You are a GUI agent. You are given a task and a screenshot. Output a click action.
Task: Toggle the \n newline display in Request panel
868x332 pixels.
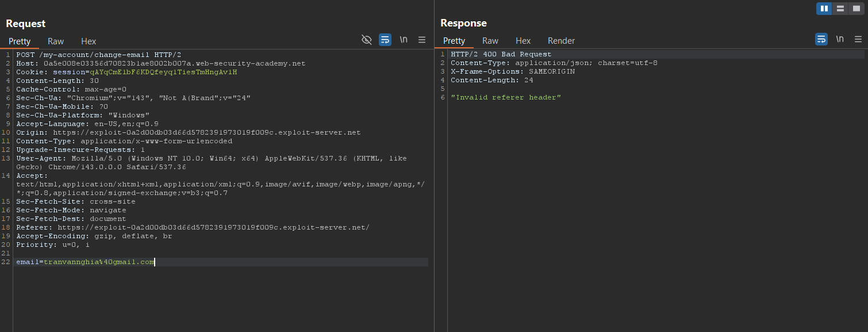(404, 40)
